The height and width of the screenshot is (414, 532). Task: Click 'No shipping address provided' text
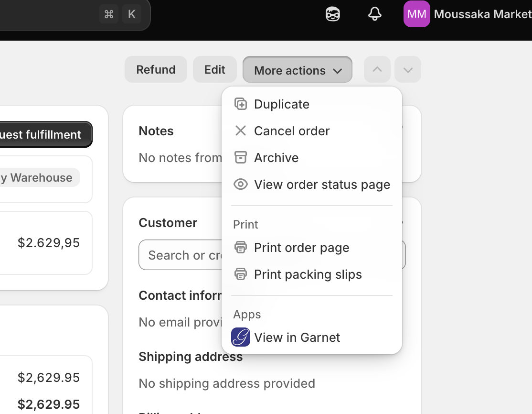227,383
